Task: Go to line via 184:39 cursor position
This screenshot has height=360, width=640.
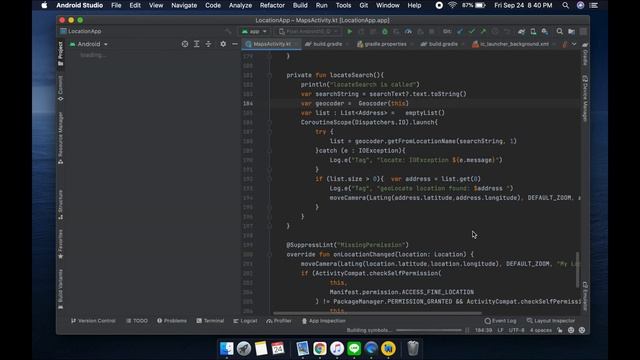Action: [x=483, y=330]
